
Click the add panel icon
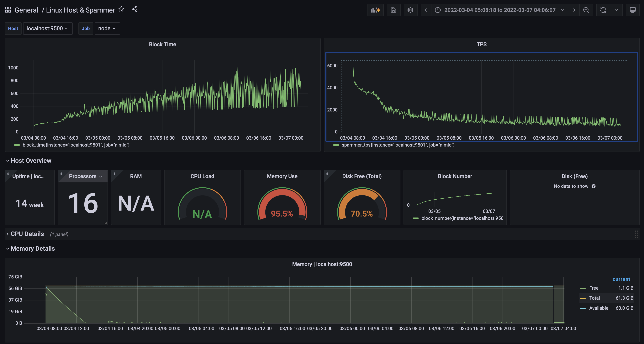coord(375,10)
